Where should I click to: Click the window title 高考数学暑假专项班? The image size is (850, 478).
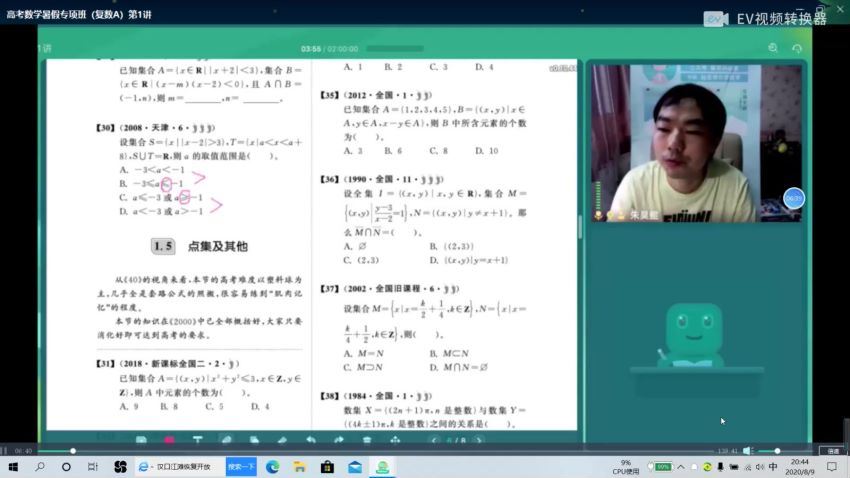click(x=79, y=15)
